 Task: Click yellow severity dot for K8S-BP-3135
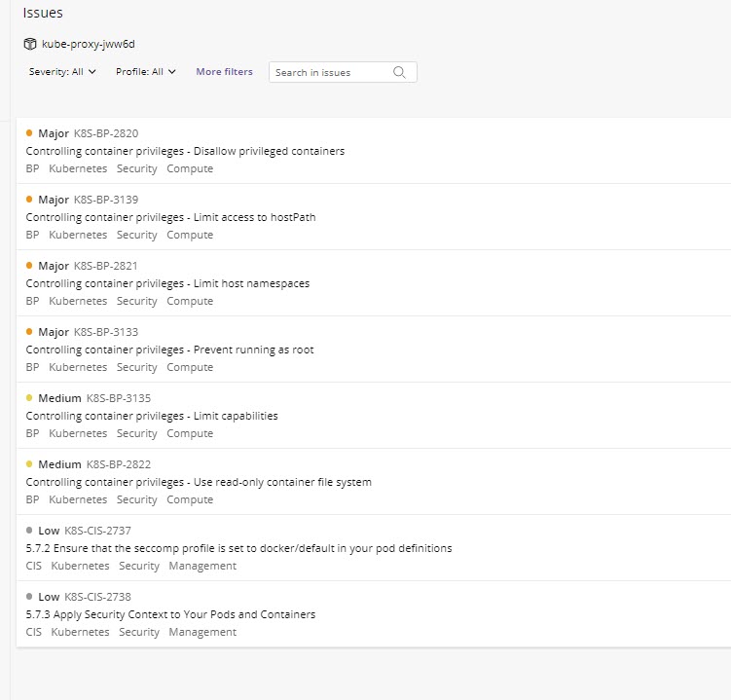[29, 398]
